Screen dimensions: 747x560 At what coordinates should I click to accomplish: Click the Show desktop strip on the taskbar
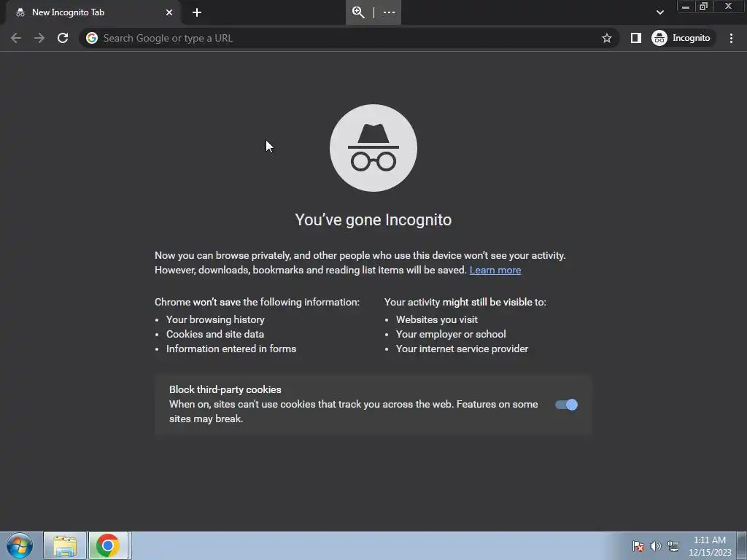[742, 545]
